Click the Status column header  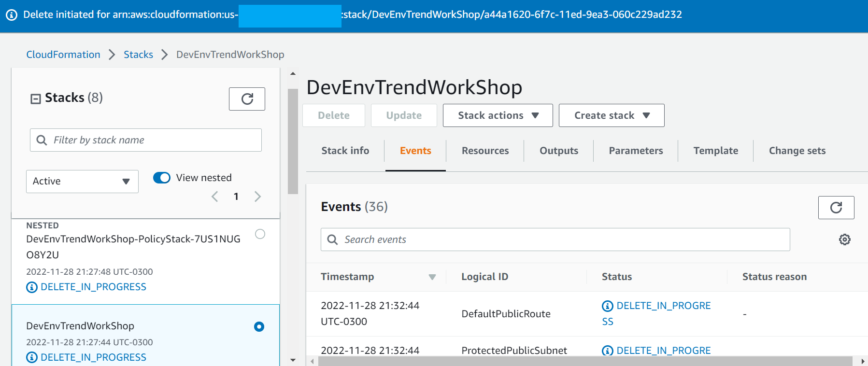[x=617, y=277]
